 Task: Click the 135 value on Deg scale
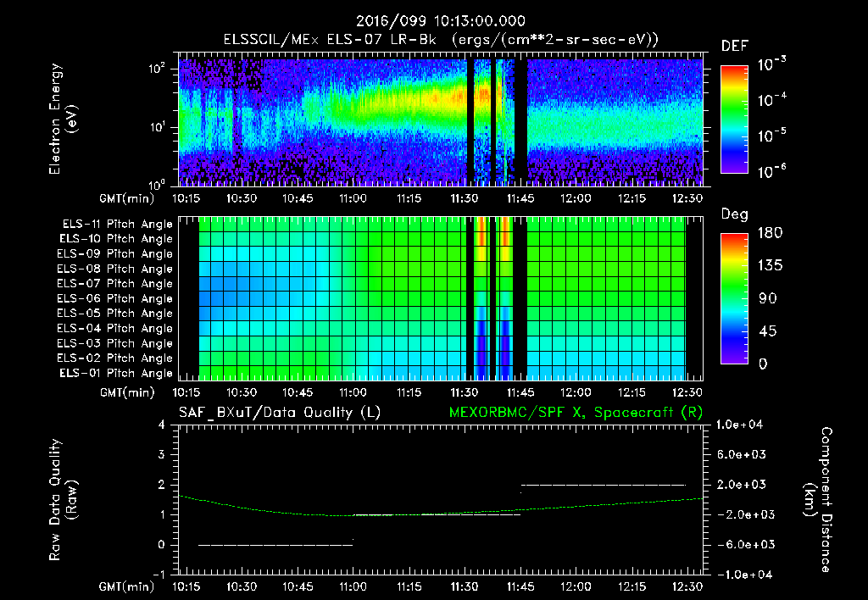click(770, 266)
